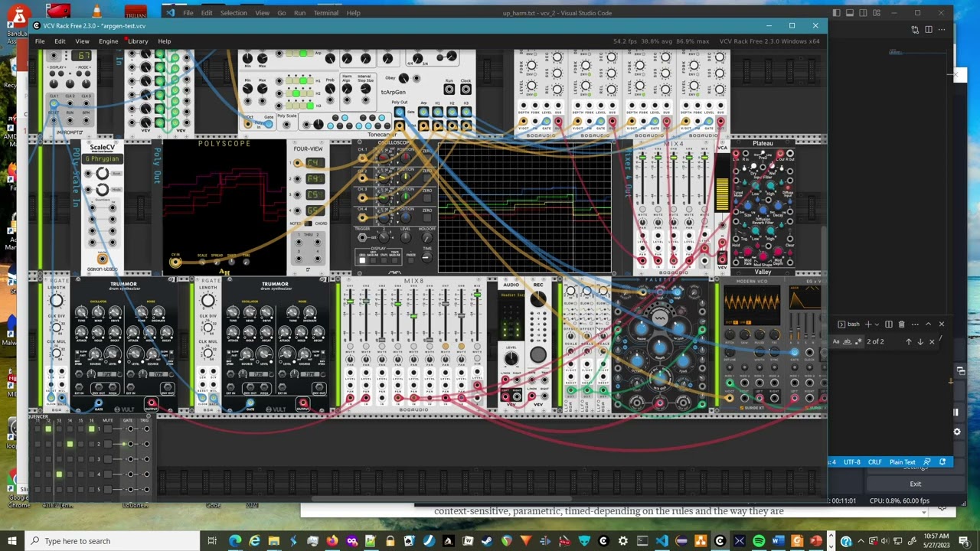Change UTF-8 encoding in status bar
The width and height of the screenshot is (980, 551).
[x=851, y=462]
